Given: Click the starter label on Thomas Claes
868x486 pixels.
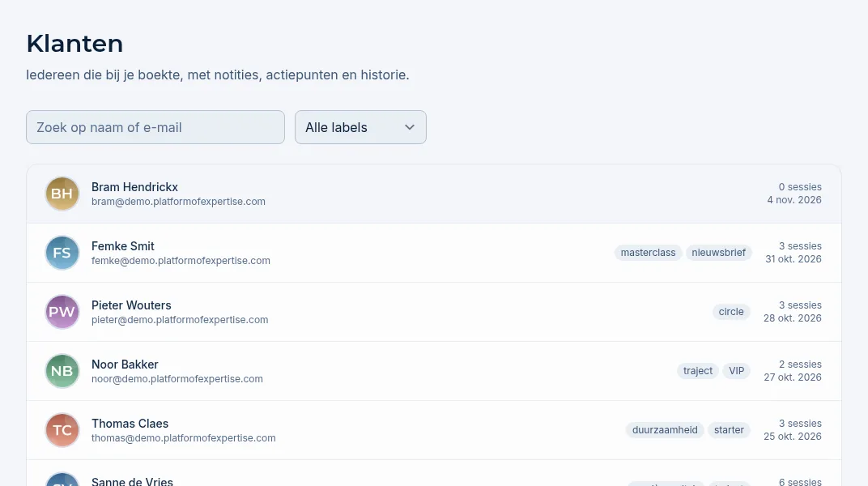Looking at the screenshot, I should tap(729, 430).
